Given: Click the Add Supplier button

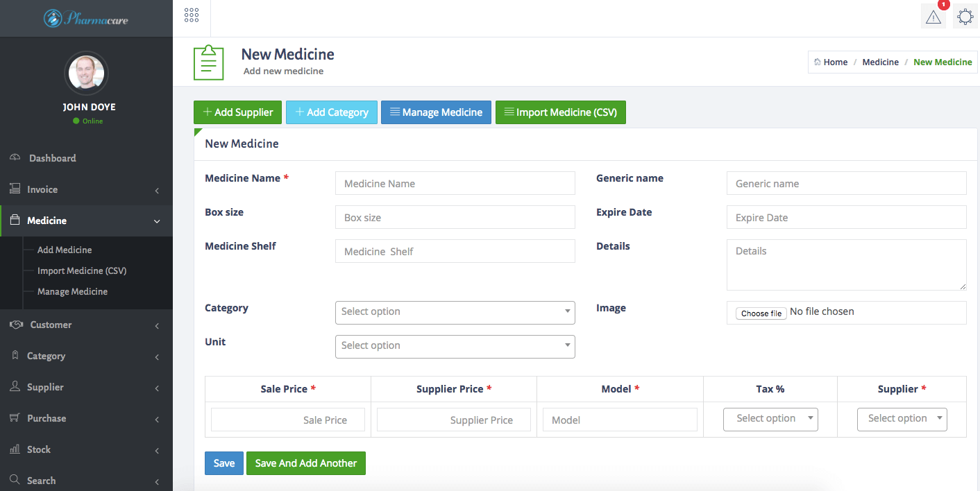Looking at the screenshot, I should 237,112.
